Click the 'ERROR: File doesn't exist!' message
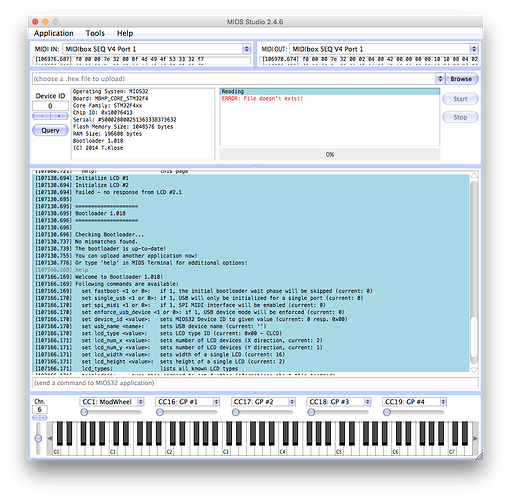Viewport: 510px width, 500px height. [x=262, y=99]
